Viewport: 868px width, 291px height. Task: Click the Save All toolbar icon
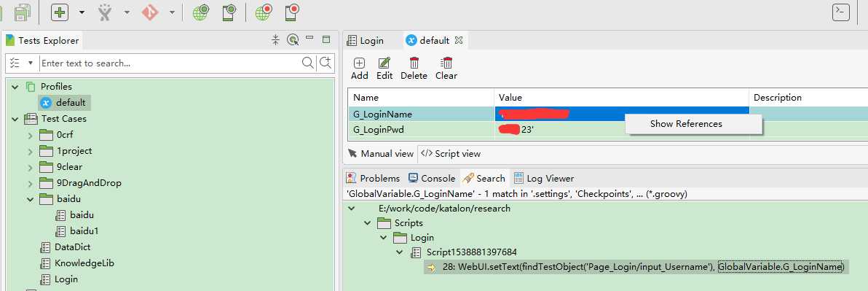pyautogui.click(x=23, y=12)
